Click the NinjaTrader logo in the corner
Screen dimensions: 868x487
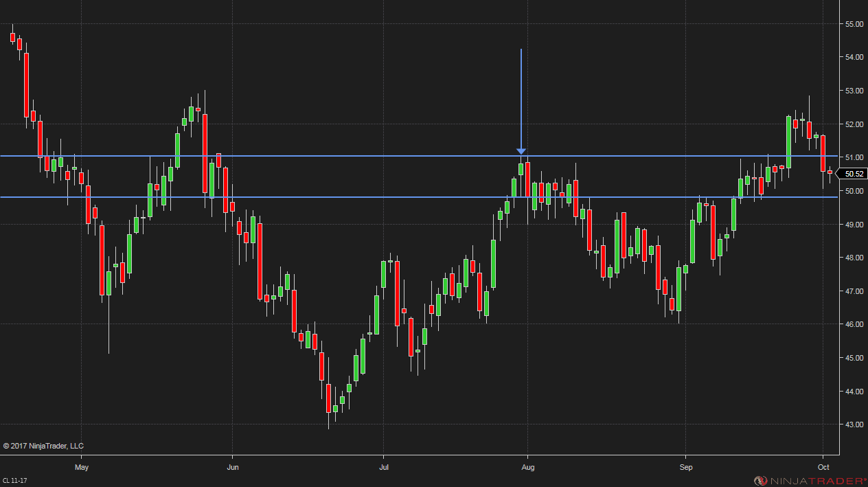809,481
